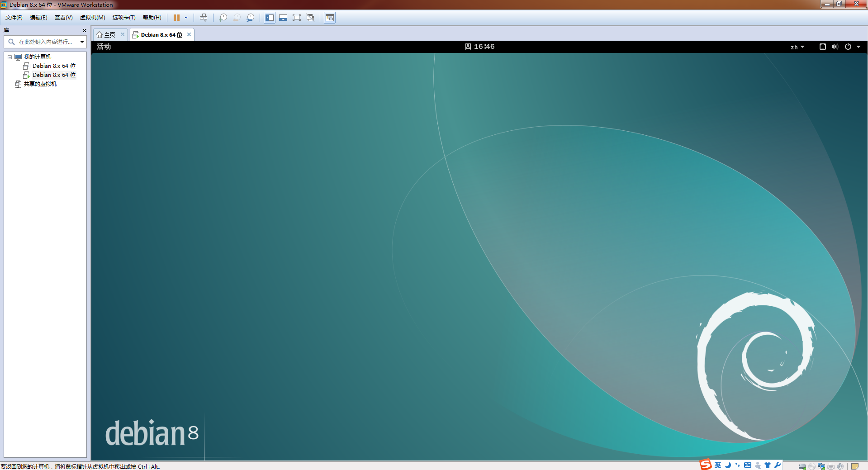Click the CD/DVD device icon in the status bar
The height and width of the screenshot is (470, 868).
[812, 466]
